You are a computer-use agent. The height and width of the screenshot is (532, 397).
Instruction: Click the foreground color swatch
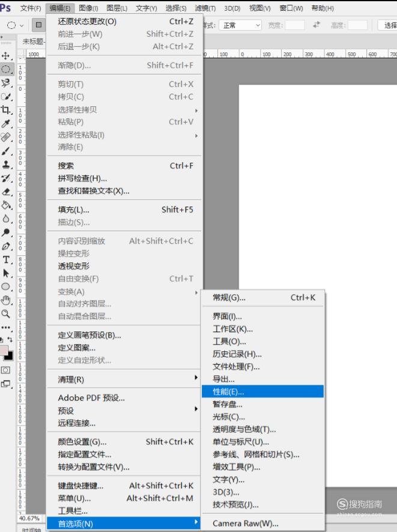(x=3, y=349)
